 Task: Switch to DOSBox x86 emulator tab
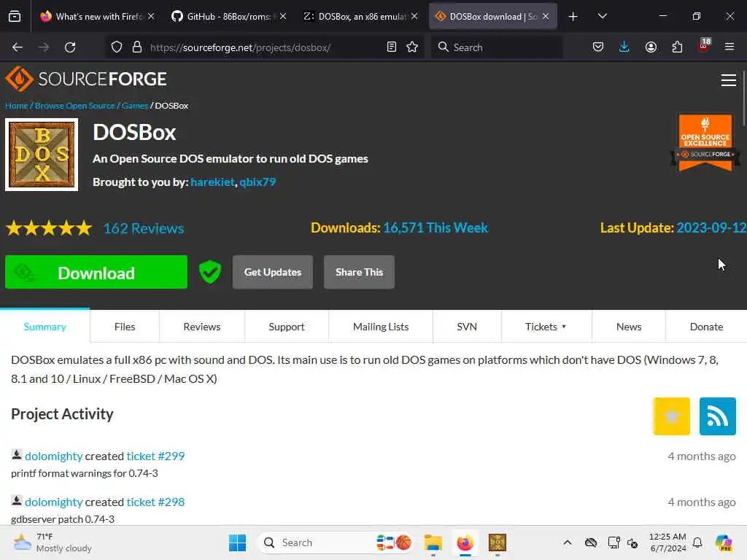coord(360,17)
